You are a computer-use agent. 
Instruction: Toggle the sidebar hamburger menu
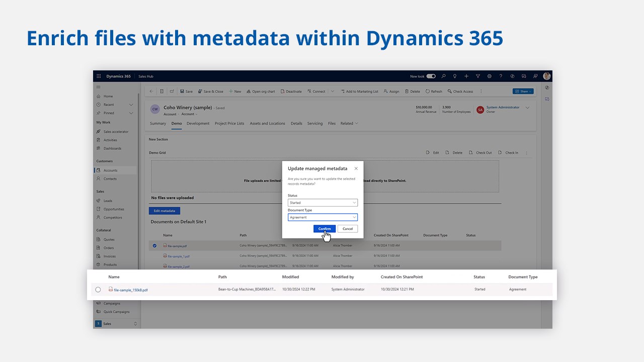[99, 87]
